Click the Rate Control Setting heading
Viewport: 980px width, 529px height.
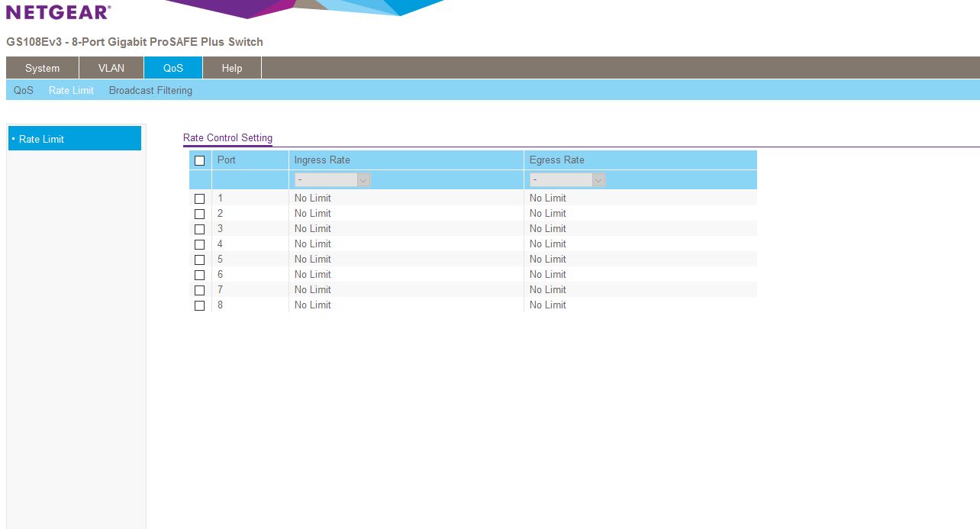pyautogui.click(x=227, y=138)
